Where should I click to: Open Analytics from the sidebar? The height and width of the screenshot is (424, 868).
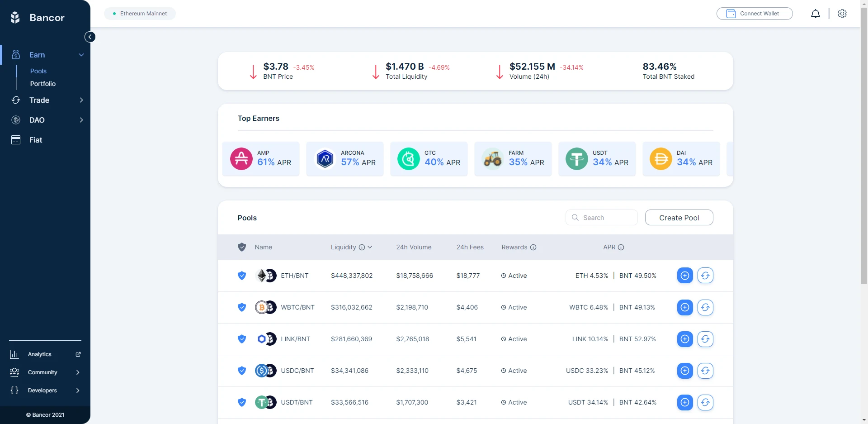coord(40,354)
